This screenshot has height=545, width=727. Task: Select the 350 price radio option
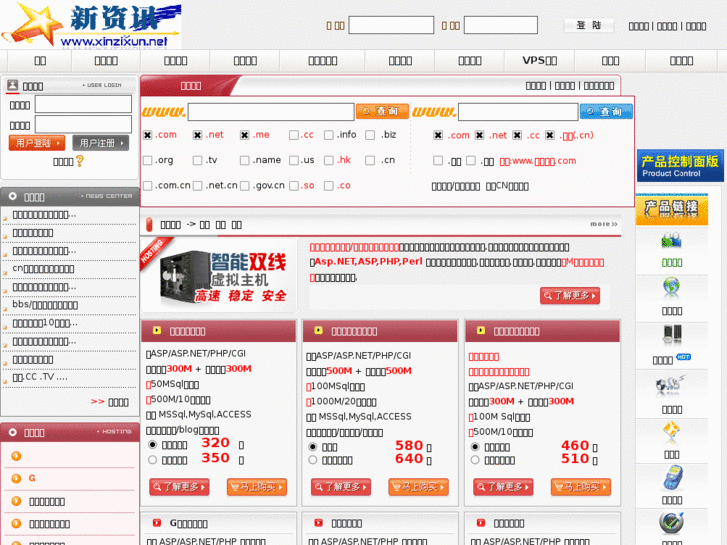pos(152,460)
